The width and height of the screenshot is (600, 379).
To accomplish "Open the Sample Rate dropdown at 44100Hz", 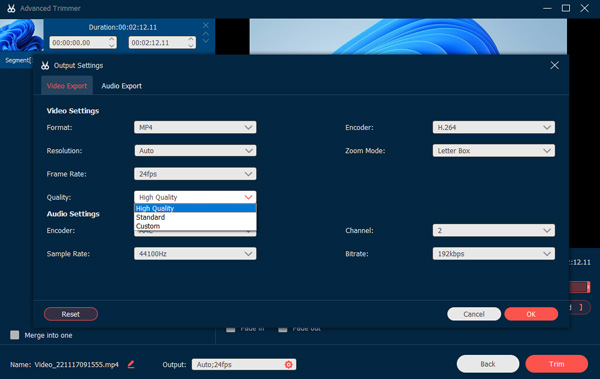I will pyautogui.click(x=195, y=253).
